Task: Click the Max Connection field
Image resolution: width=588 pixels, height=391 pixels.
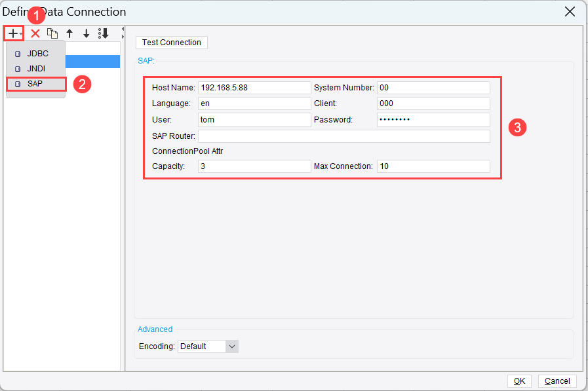Action: (x=433, y=166)
